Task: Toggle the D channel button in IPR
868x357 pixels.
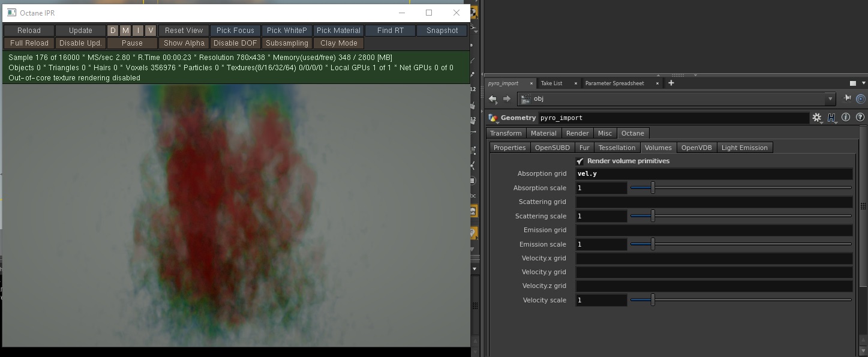Action: [113, 31]
